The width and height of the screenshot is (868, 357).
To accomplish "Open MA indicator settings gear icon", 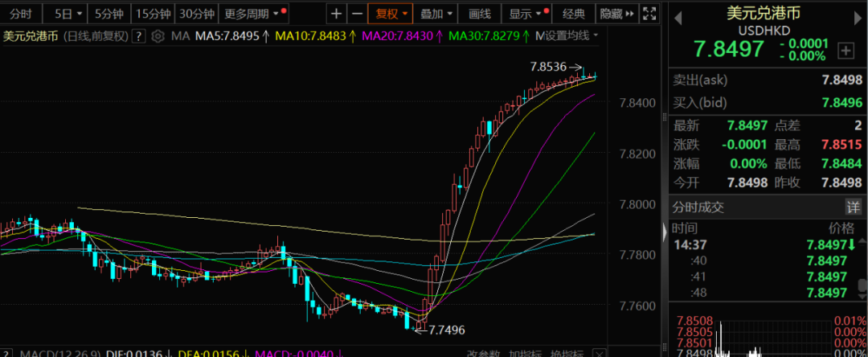I will point(157,36).
